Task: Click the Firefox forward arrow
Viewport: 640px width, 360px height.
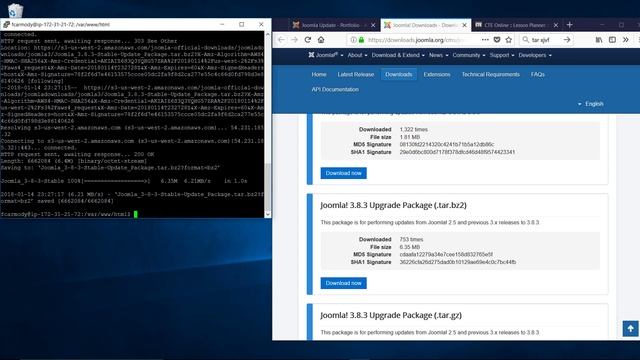Action: tap(294, 40)
